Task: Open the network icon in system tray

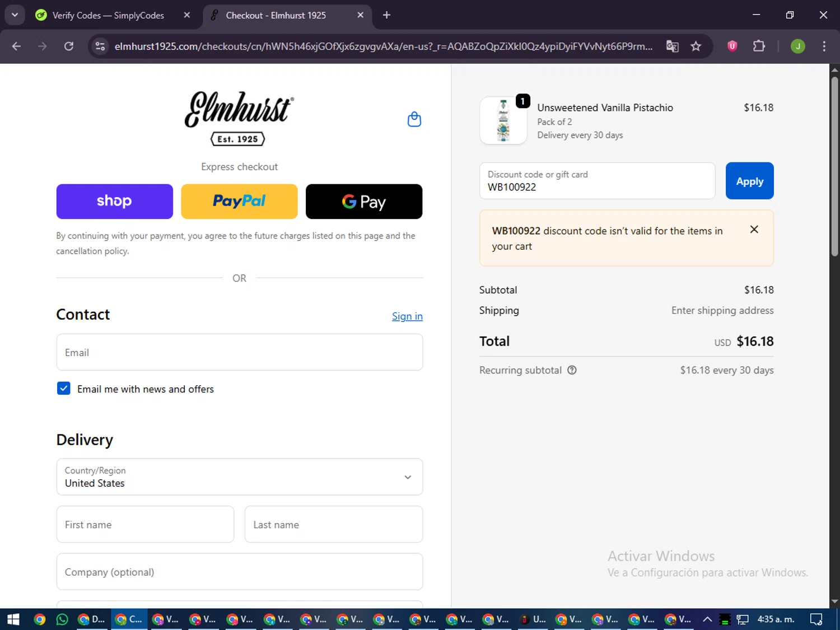Action: point(743,619)
